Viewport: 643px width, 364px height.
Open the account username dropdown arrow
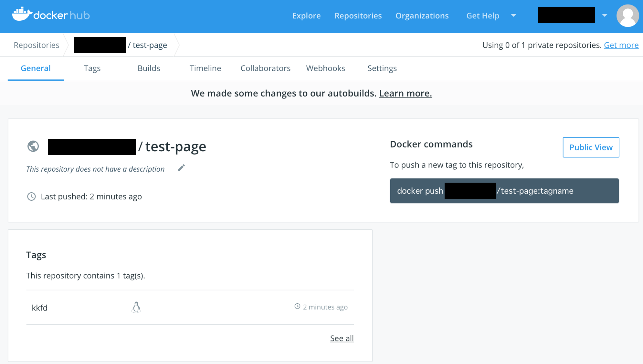605,15
